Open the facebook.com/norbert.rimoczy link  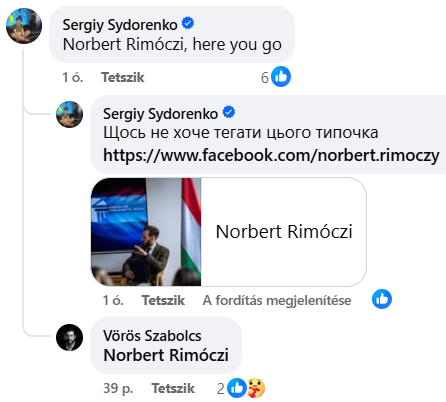(271, 155)
